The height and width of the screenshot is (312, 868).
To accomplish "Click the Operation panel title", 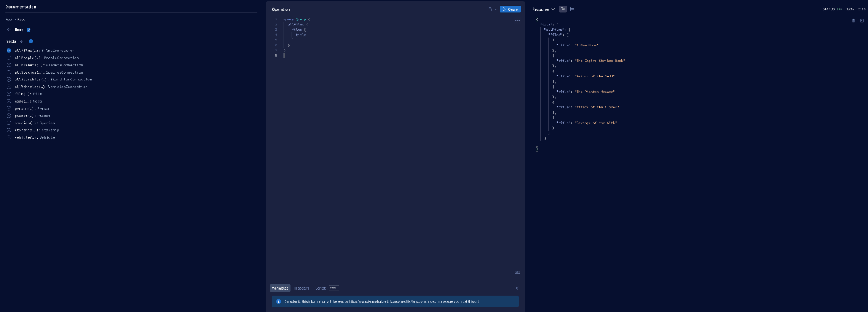I will click(281, 9).
